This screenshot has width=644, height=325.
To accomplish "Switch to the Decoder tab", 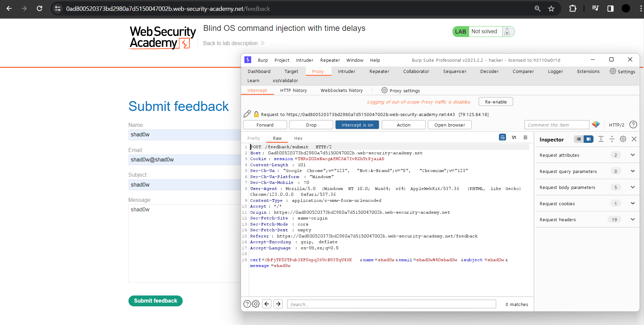I will pos(489,71).
